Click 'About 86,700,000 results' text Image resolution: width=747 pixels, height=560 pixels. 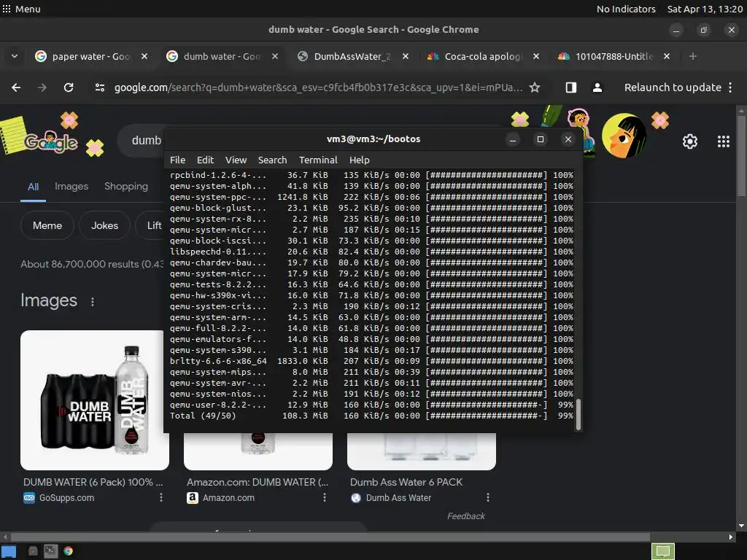point(92,264)
